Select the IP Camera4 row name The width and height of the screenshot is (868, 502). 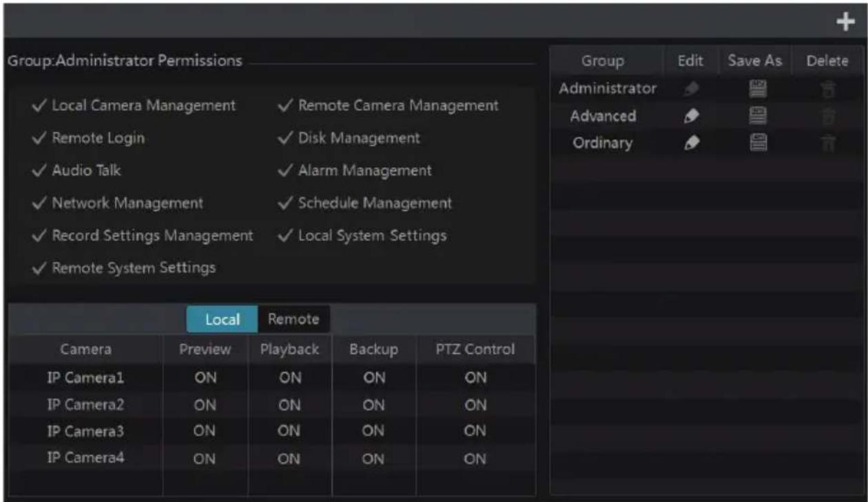pos(86,459)
